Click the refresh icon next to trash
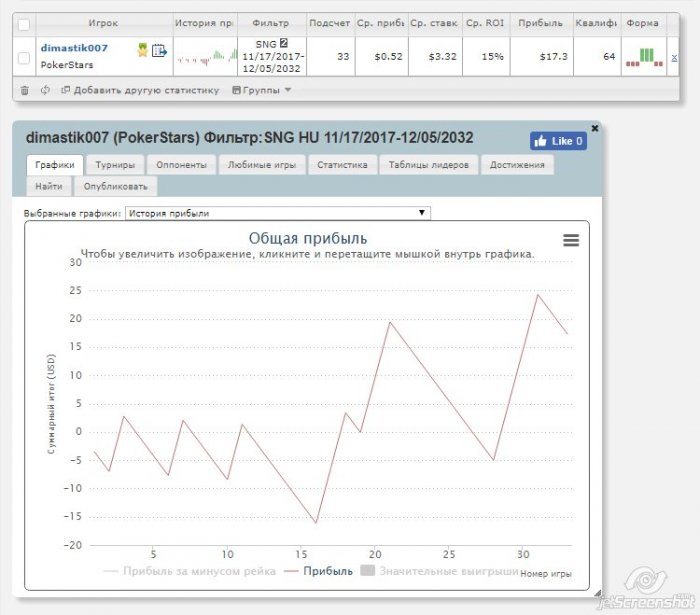Viewport: 700px width, 615px height. click(45, 90)
